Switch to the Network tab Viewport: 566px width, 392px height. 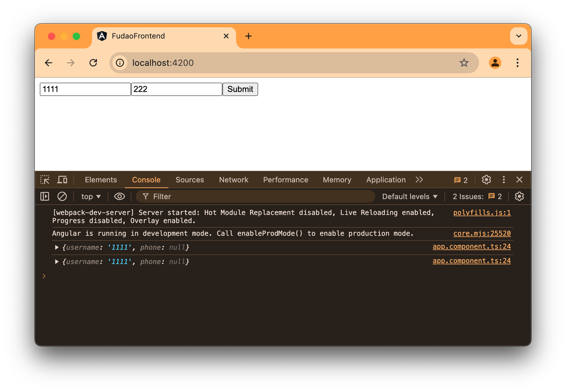(233, 180)
